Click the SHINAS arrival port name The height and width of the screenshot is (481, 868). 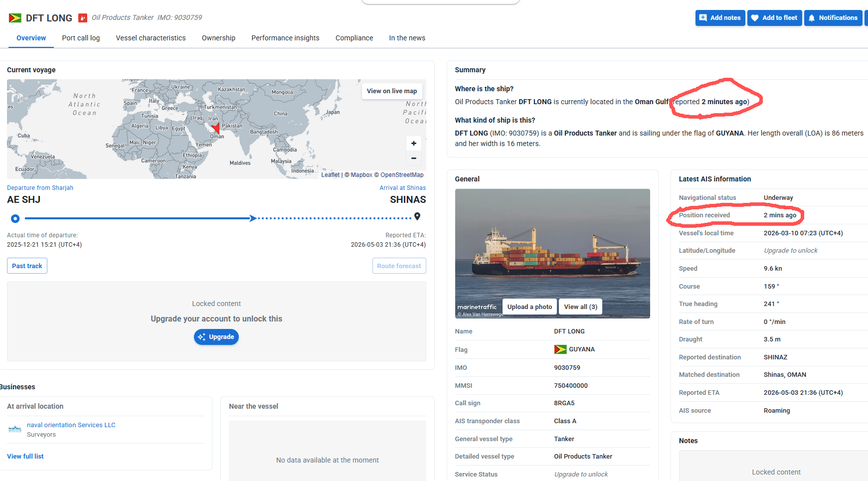click(x=408, y=200)
